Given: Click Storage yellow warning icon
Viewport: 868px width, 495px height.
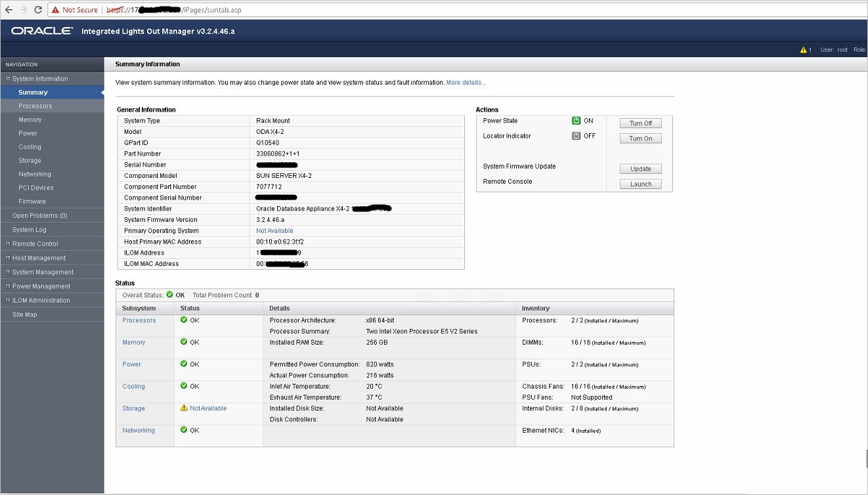Looking at the screenshot, I should pyautogui.click(x=184, y=408).
